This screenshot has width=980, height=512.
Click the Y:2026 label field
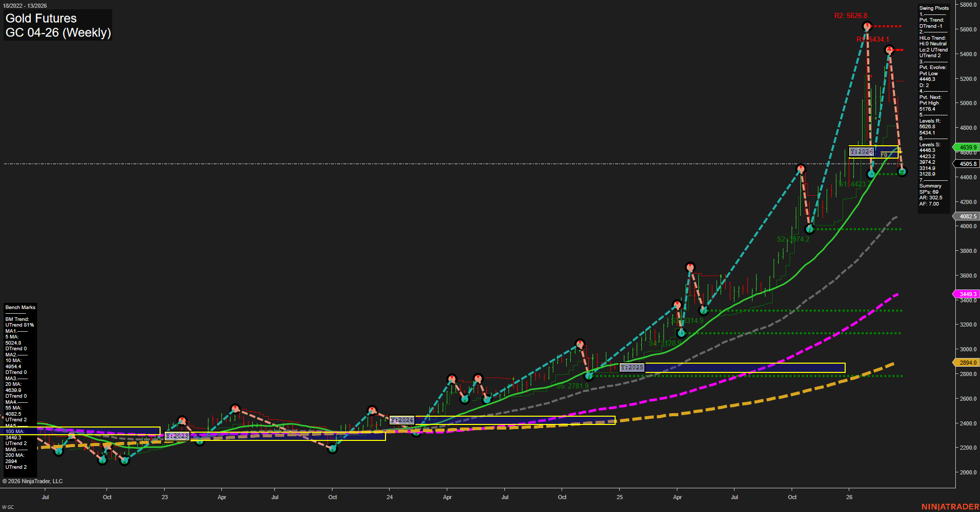[862, 152]
